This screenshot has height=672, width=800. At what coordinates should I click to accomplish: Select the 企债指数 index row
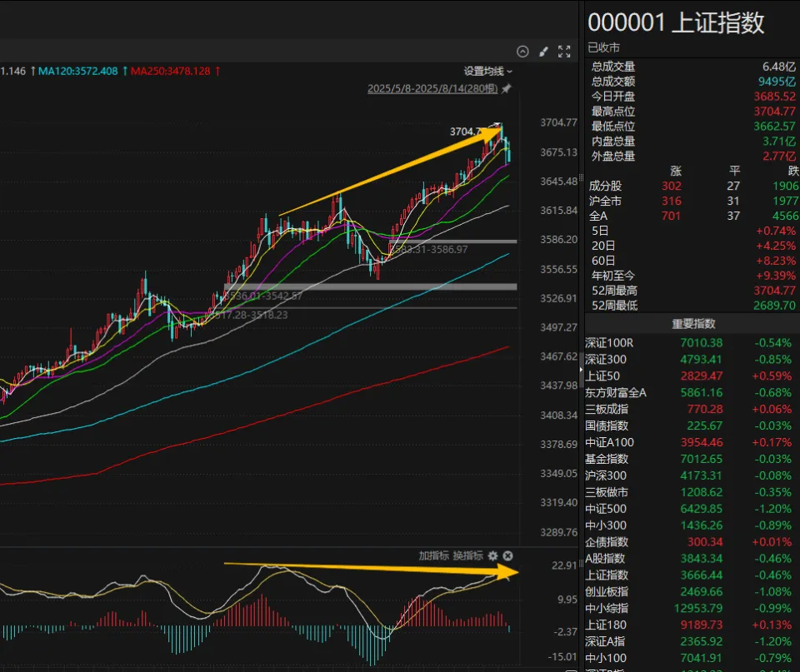coord(692,541)
